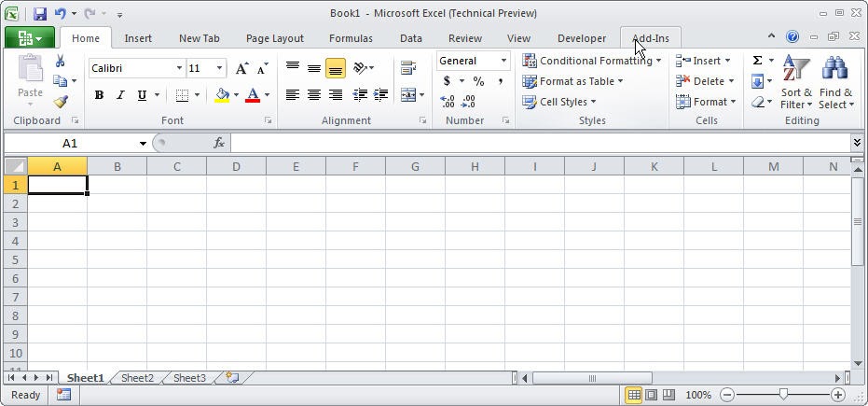Click the Insert Worksheet tab icon
868x406 pixels.
[x=232, y=378]
